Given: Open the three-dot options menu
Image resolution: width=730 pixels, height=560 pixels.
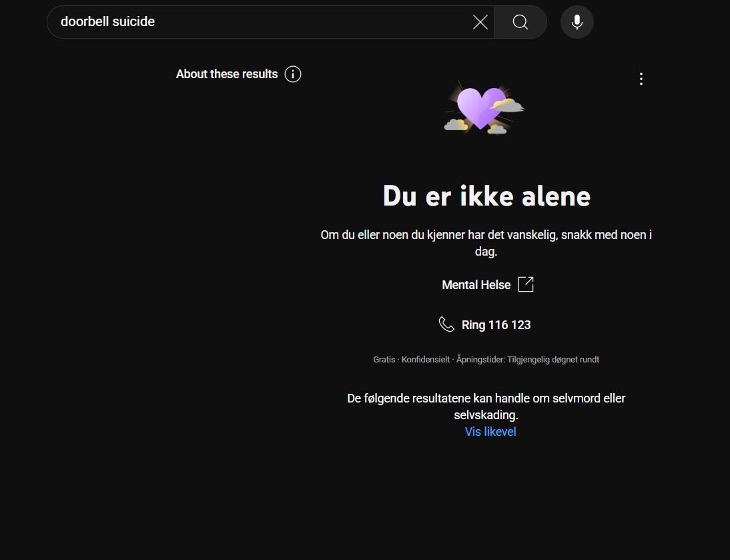Looking at the screenshot, I should (x=641, y=79).
